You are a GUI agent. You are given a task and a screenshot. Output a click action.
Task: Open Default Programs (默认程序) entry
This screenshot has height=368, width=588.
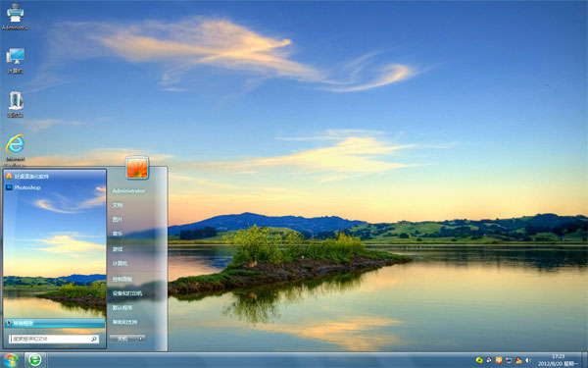[x=122, y=308]
